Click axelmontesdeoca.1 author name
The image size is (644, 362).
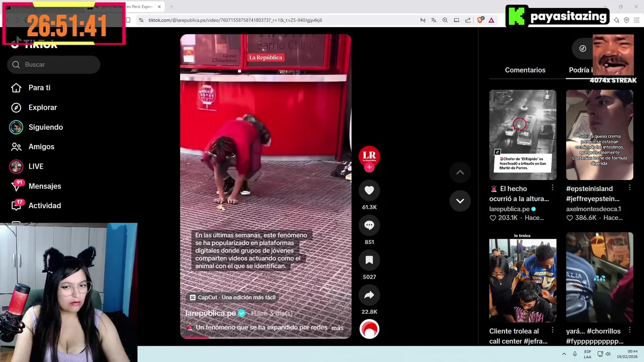tap(593, 209)
